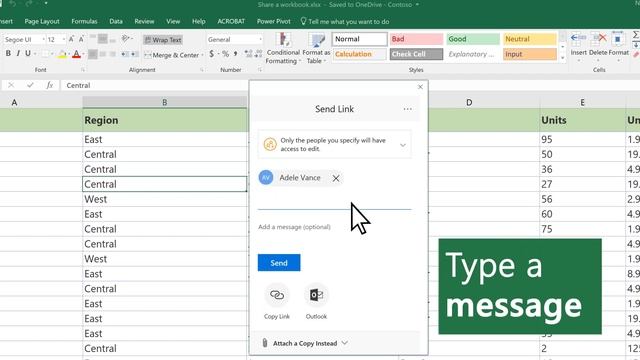Click Decrease Decimal icon
Screen dimensions: 640x360
pos(258,54)
